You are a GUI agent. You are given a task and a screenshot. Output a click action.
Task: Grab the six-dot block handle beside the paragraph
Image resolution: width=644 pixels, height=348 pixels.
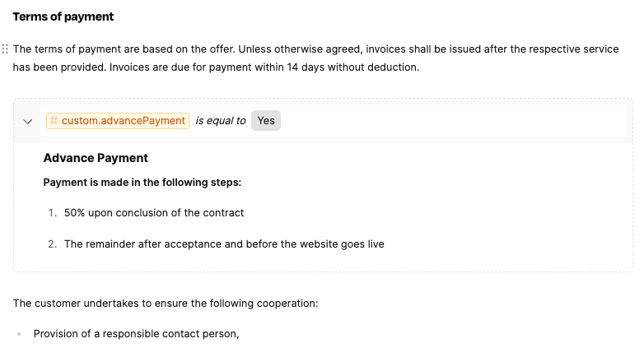coord(5,49)
